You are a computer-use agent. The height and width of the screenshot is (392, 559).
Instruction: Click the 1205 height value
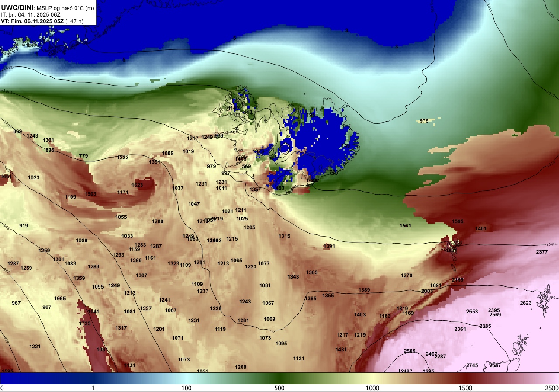coord(249,227)
